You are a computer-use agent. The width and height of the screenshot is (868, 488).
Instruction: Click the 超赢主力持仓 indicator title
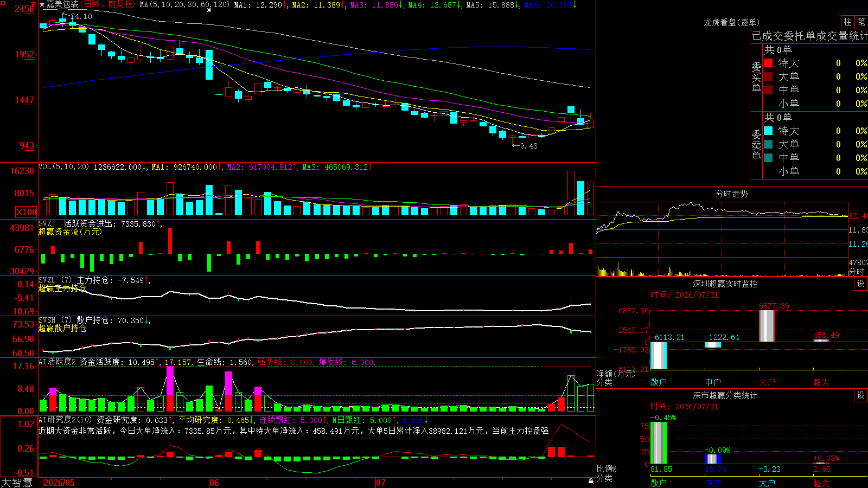[62, 288]
